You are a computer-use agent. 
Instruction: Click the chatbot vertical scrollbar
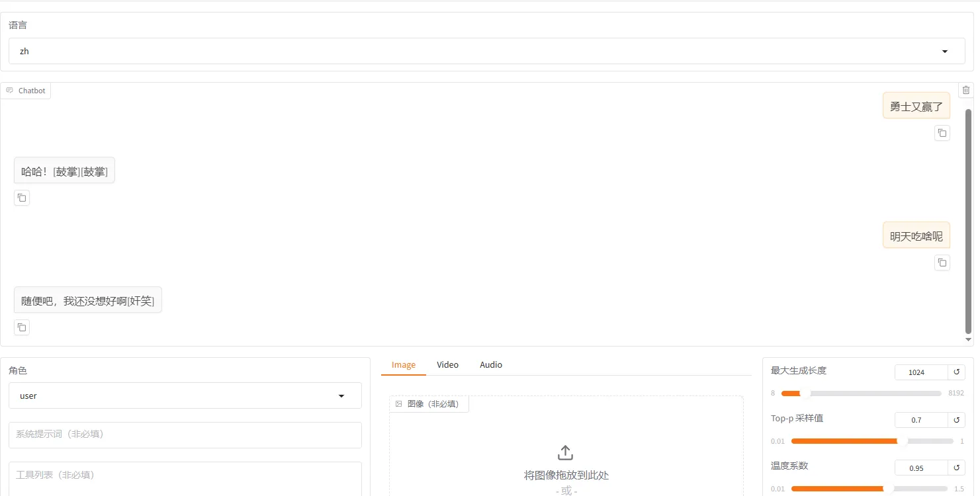pos(969,222)
